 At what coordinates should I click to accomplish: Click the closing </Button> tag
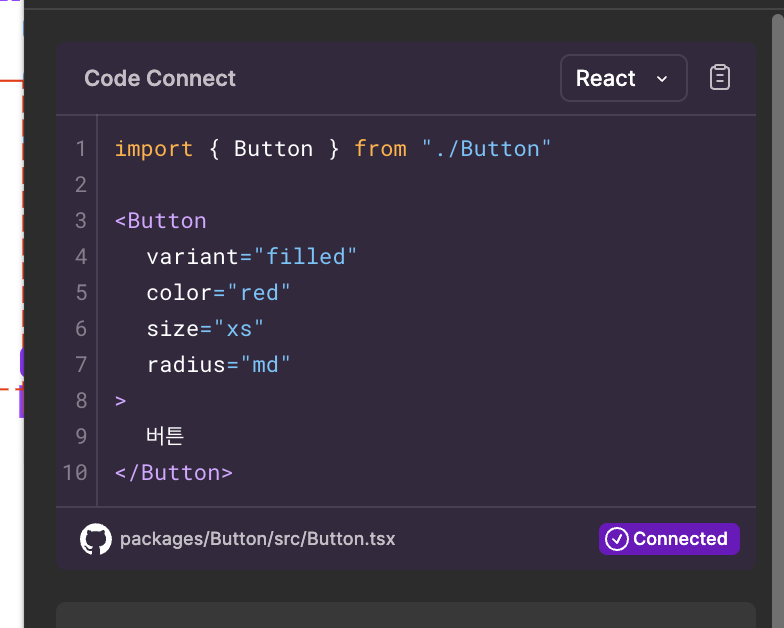click(174, 473)
